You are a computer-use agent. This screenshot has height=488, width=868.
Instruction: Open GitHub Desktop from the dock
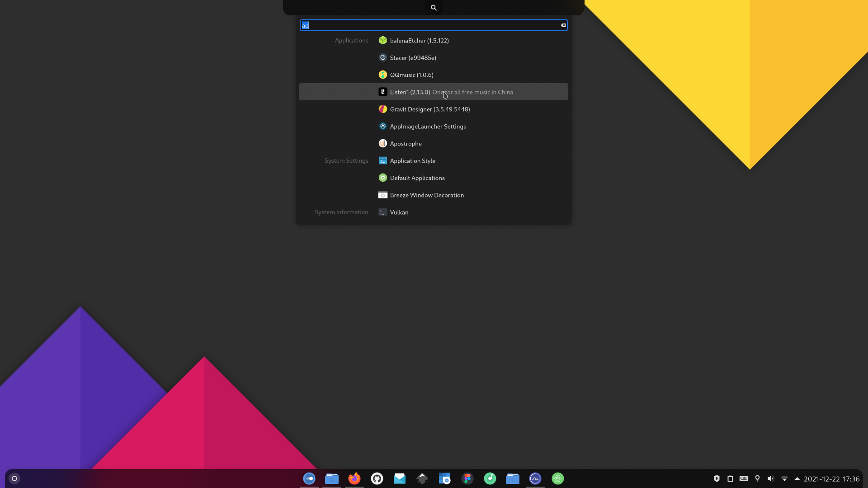(x=377, y=479)
